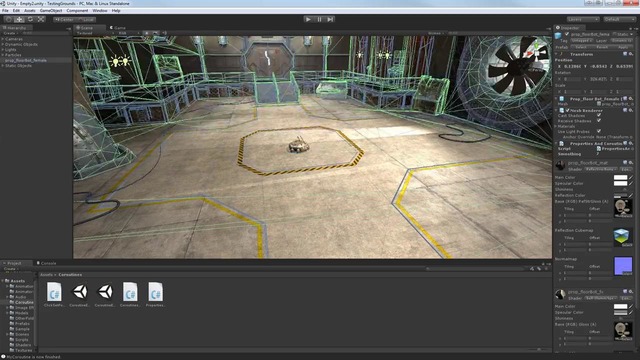Collapse the Transform component

click(556, 54)
